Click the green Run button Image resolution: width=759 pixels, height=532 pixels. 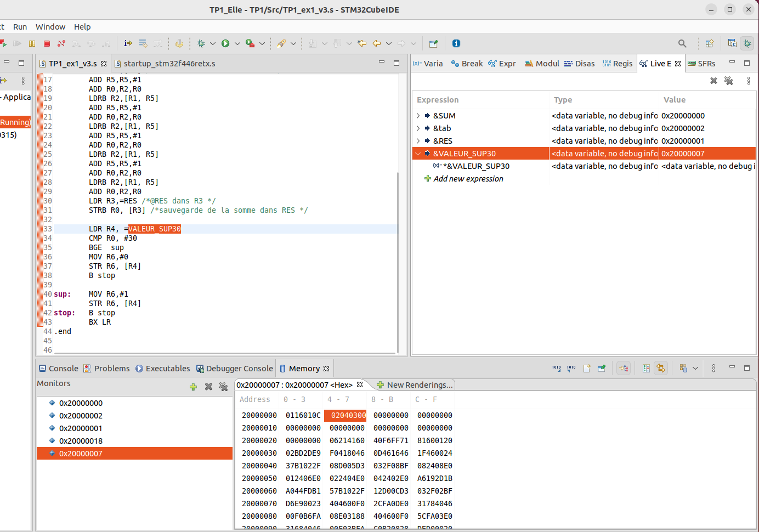(x=225, y=43)
